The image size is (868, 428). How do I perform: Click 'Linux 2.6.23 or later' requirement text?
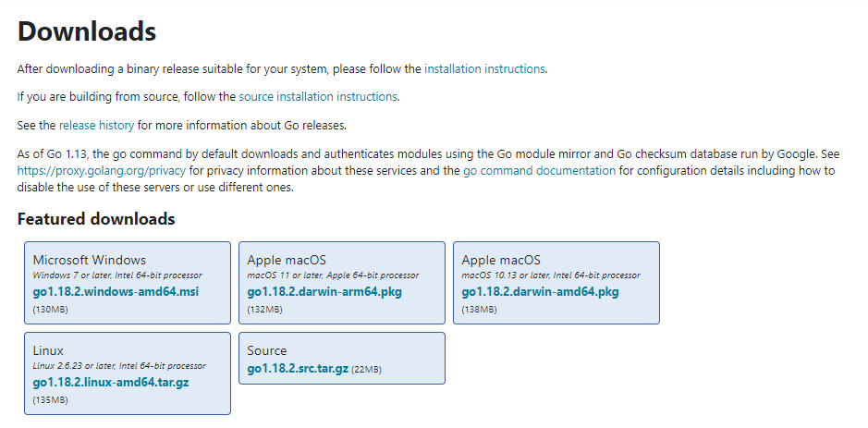click(x=119, y=366)
